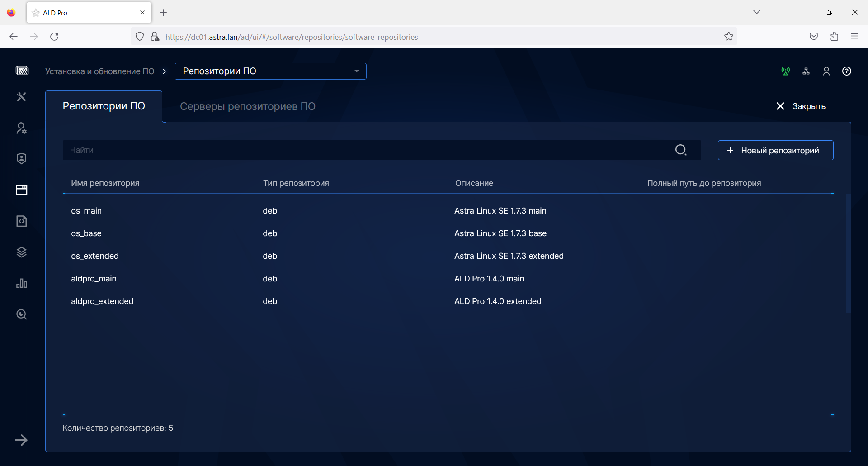
Task: Open the bar chart monitoring sidebar icon
Action: (21, 283)
